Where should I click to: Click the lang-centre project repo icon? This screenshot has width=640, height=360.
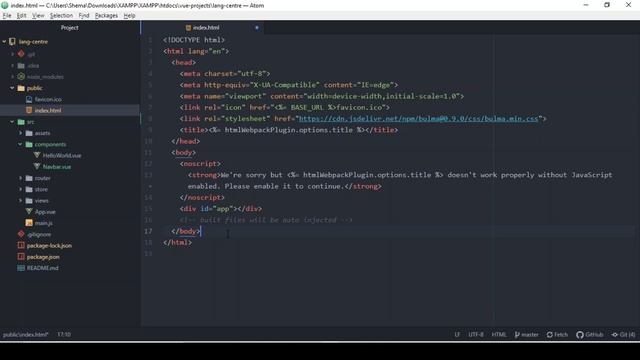(12, 42)
